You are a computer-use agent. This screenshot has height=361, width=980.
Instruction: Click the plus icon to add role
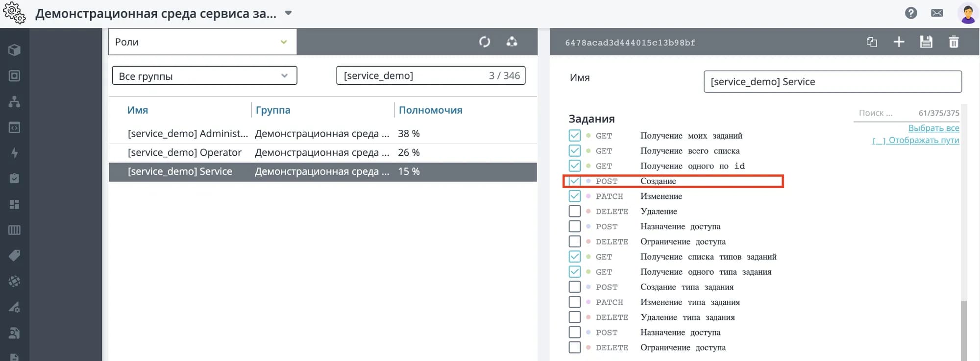point(899,42)
